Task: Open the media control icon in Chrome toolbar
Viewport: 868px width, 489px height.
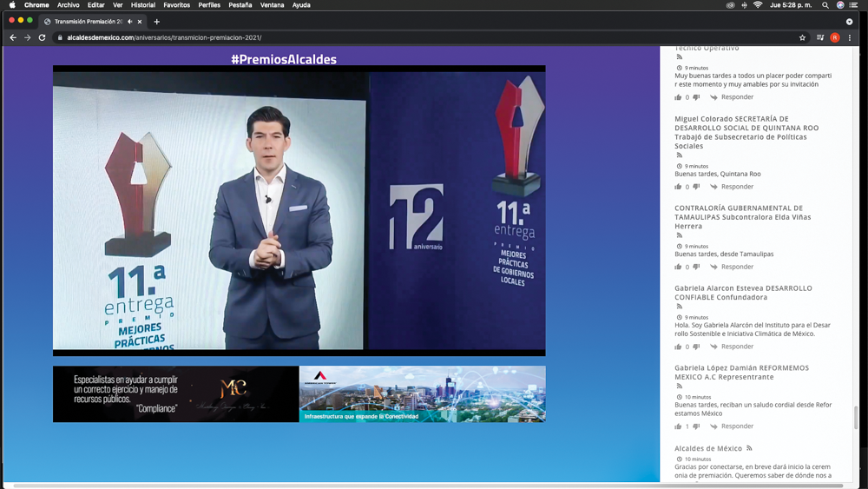Action: point(820,37)
